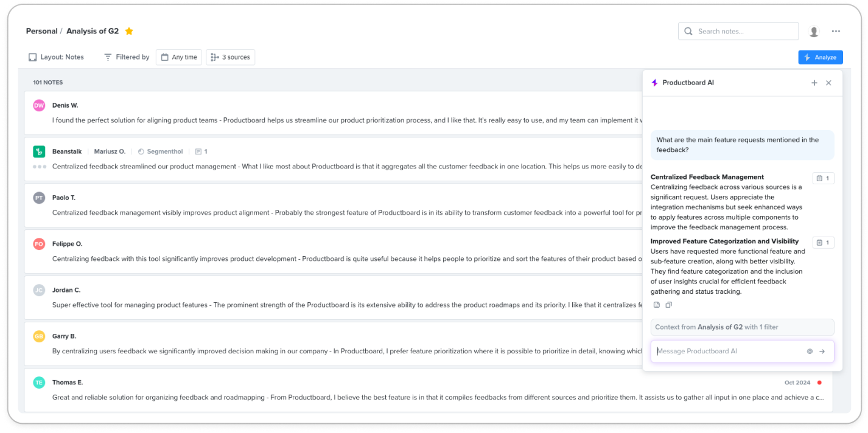
Task: Select the Felippe O. avatar
Action: [39, 244]
